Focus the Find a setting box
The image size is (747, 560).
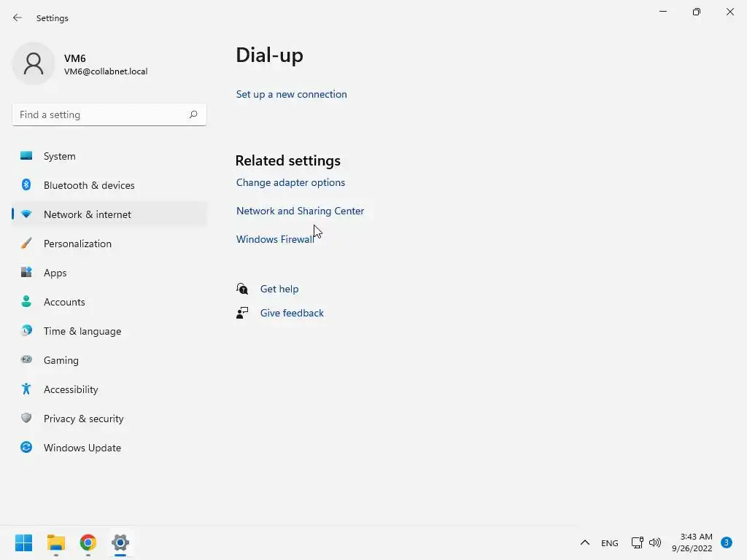coord(109,114)
